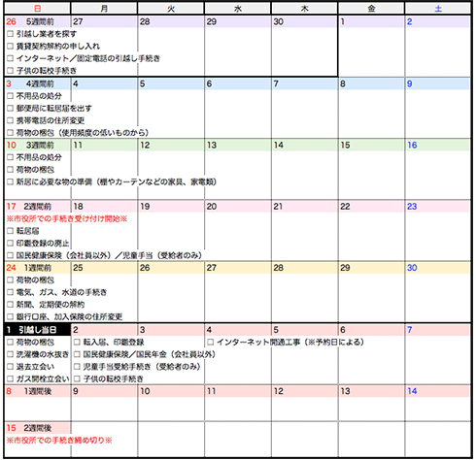Check the 新聞、定期便の解約 checkbox
The image size is (476, 460).
tap(11, 305)
